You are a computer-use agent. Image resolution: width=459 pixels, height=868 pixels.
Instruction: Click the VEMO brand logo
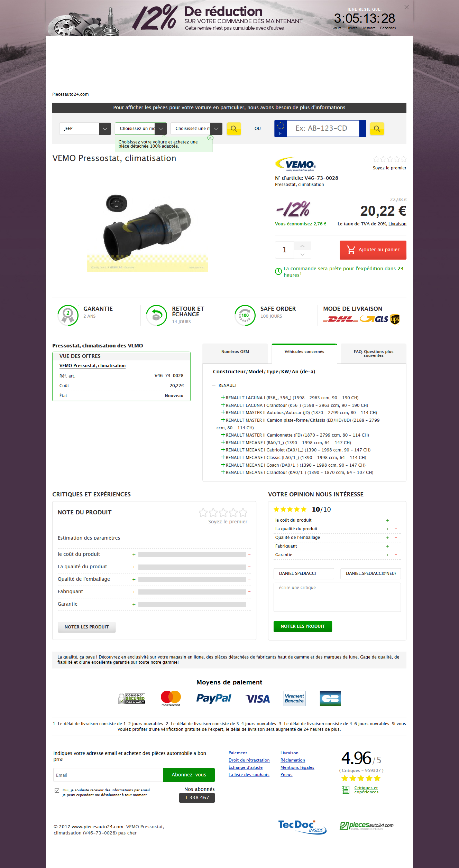[x=295, y=164]
